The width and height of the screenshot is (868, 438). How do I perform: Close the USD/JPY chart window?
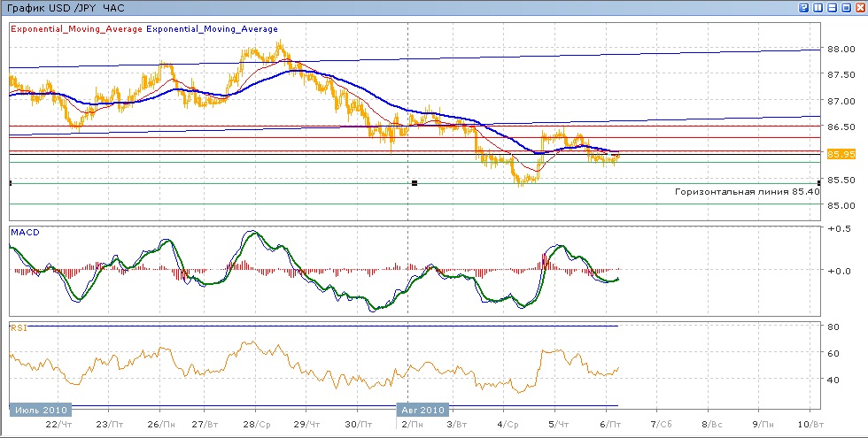point(859,8)
